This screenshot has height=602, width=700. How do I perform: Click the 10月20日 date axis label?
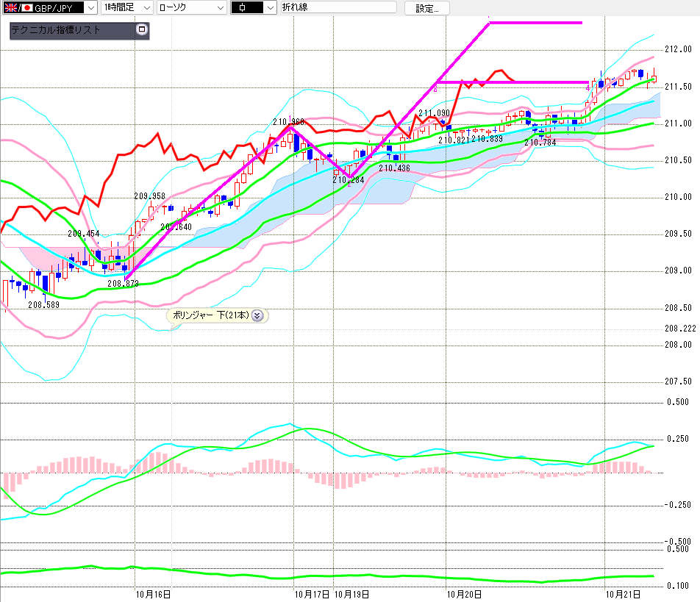point(464,595)
